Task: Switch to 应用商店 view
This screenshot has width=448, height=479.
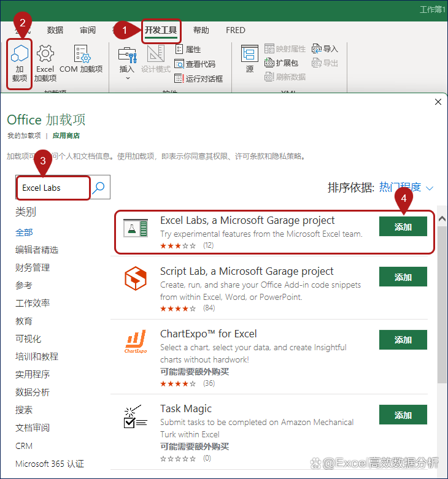Action: pyautogui.click(x=66, y=136)
